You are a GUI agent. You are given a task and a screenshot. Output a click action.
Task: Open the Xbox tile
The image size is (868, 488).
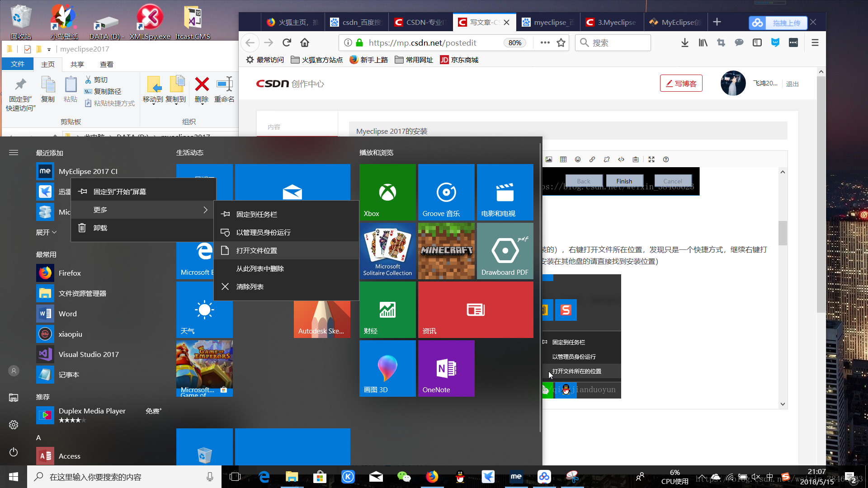point(387,192)
